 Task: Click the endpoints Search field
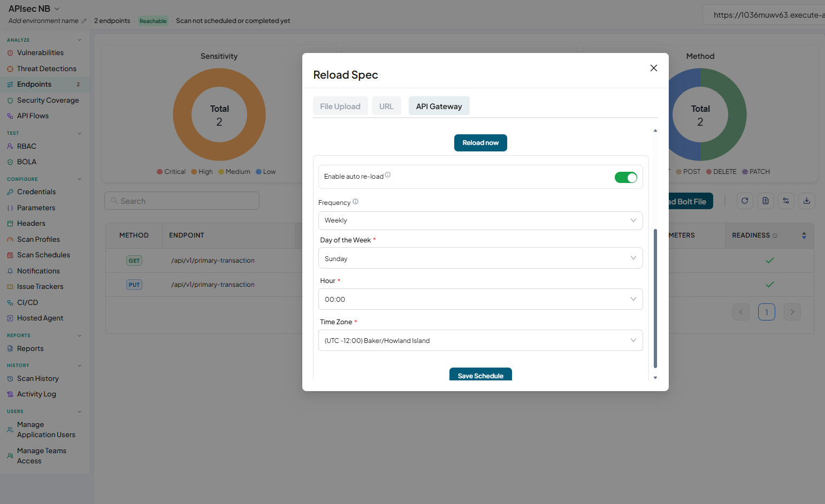[182, 201]
